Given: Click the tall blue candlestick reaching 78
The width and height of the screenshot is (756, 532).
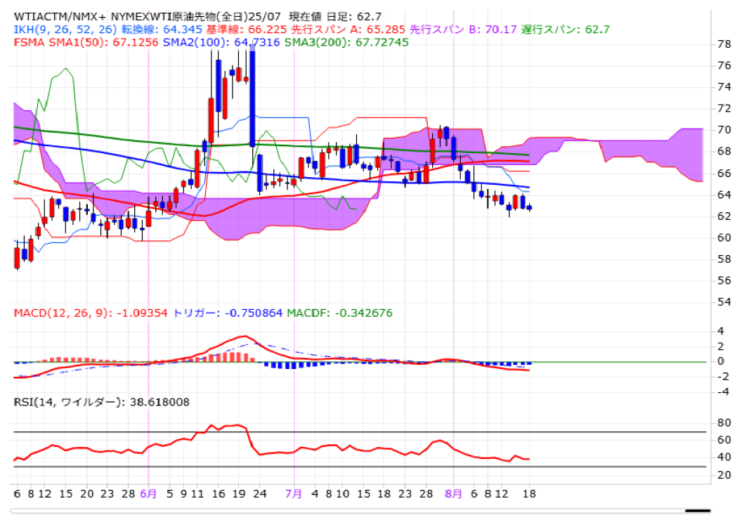Looking at the screenshot, I should pos(252,95).
